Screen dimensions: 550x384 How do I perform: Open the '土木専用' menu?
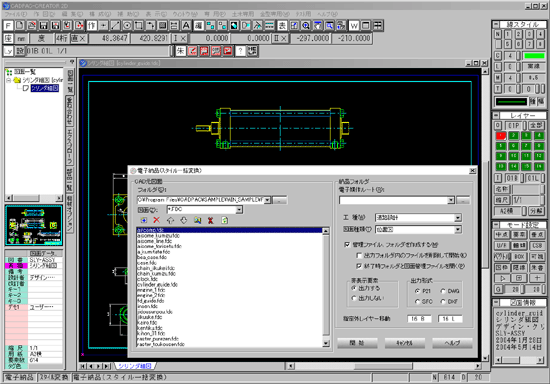tap(243, 14)
